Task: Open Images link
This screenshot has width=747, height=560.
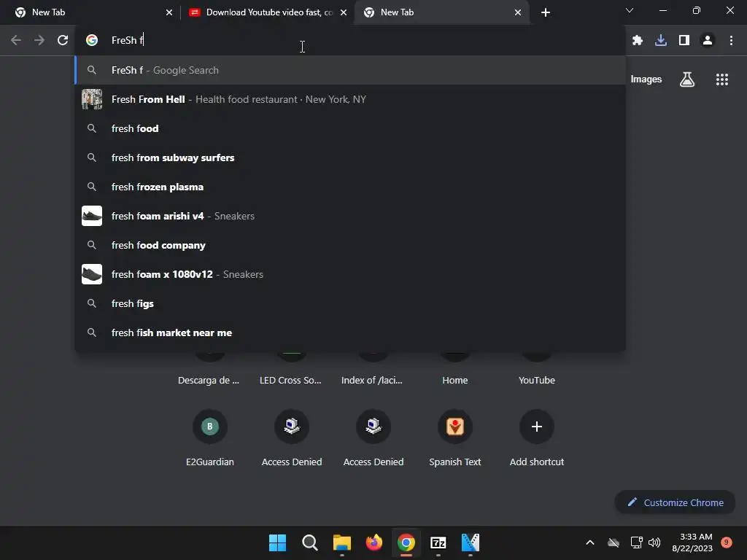Action: coord(646,79)
